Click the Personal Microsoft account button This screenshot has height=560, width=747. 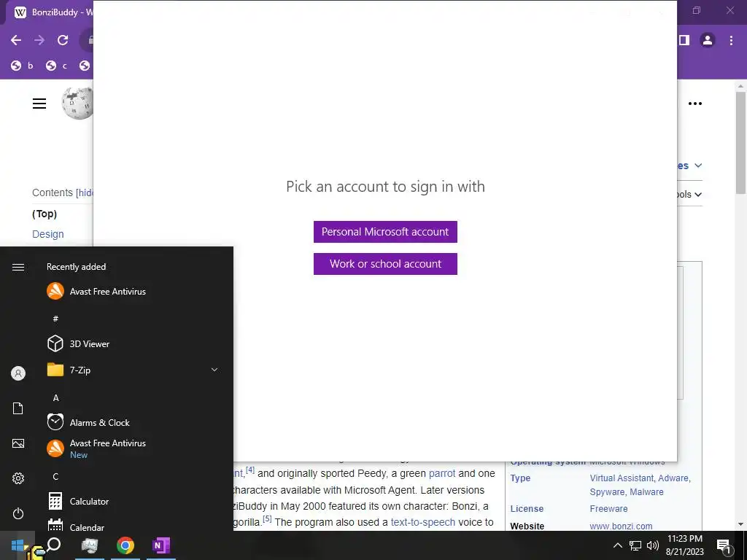tap(385, 232)
